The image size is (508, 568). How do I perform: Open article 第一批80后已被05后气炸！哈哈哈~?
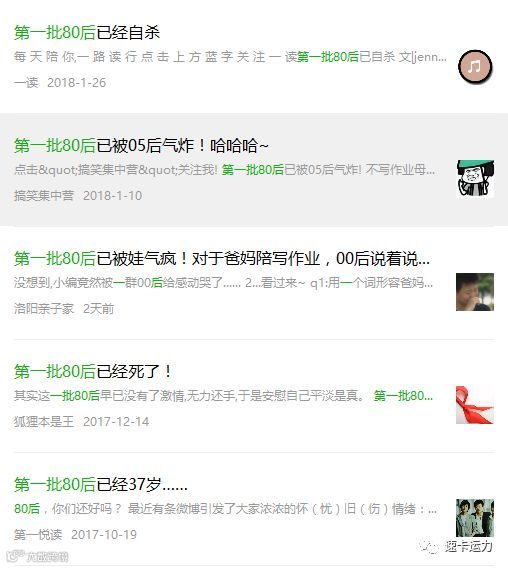click(141, 146)
